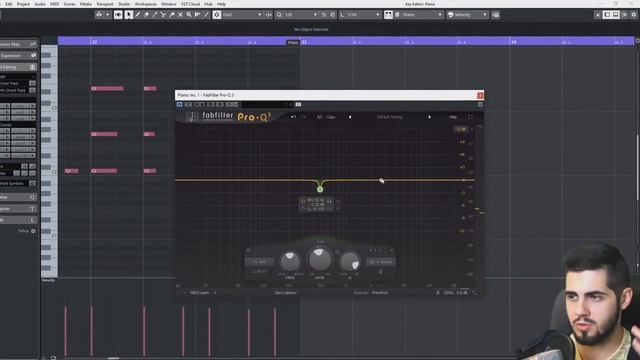Click ruler bar marker 24
640x360 pixels.
pos(514,42)
